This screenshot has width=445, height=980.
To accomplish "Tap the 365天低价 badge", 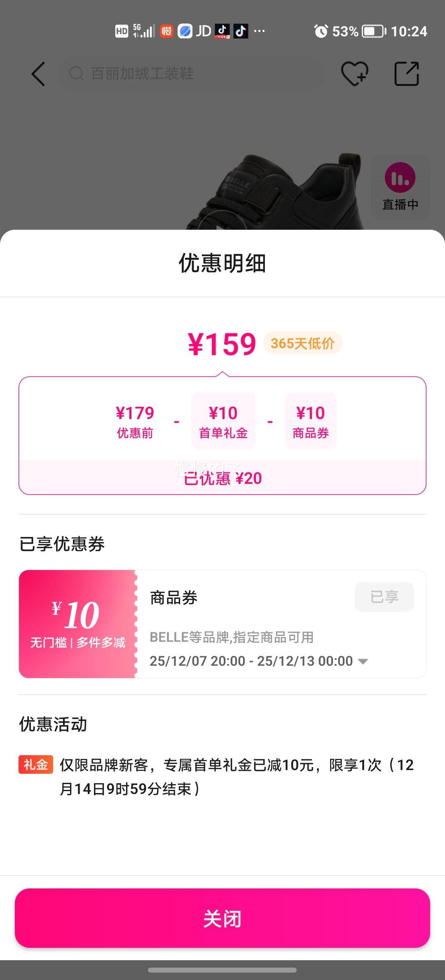I will [x=302, y=343].
